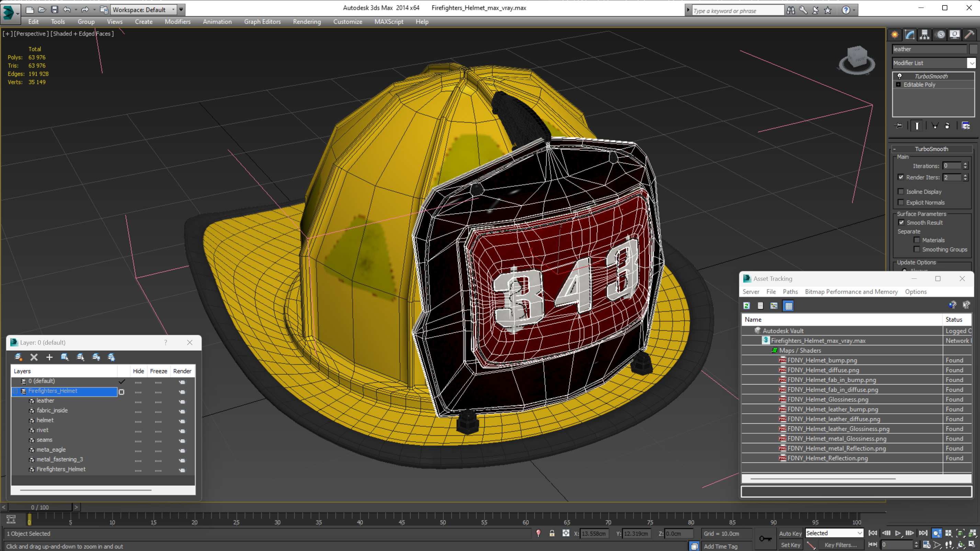980x551 pixels.
Task: Open Paths menu in Asset Tracking
Action: coord(790,292)
